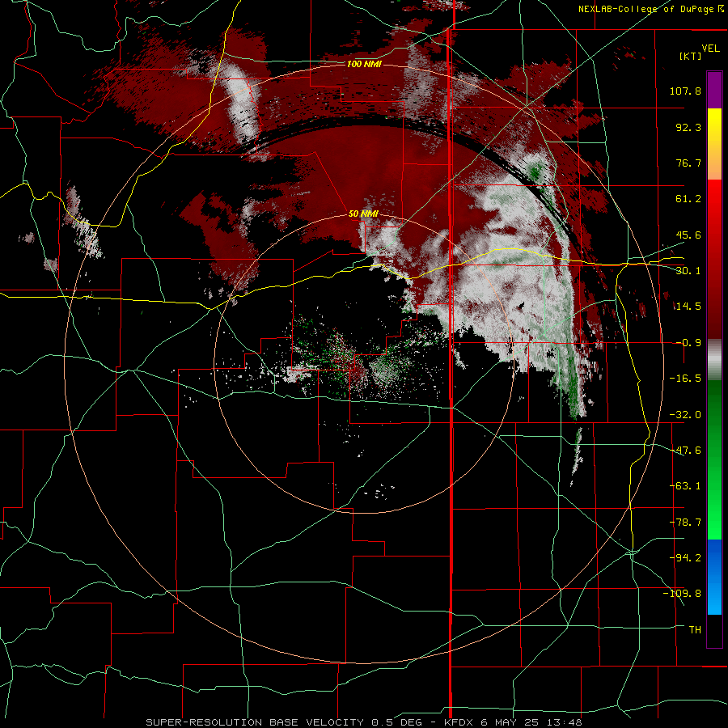Viewport: 728px width, 728px height.
Task: Click the yellow-orange segment of the color bar
Action: [x=714, y=145]
